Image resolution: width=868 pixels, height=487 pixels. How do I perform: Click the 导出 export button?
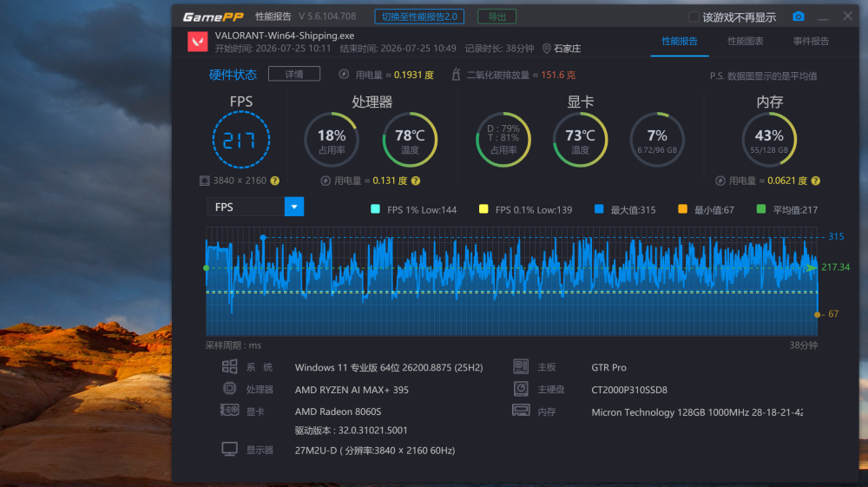(496, 16)
